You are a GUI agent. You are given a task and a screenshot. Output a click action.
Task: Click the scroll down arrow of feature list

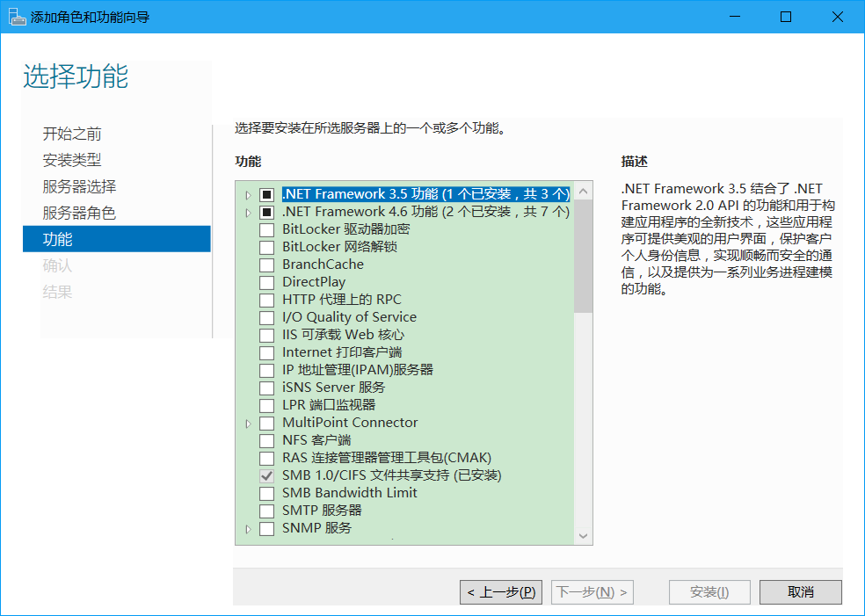point(583,535)
